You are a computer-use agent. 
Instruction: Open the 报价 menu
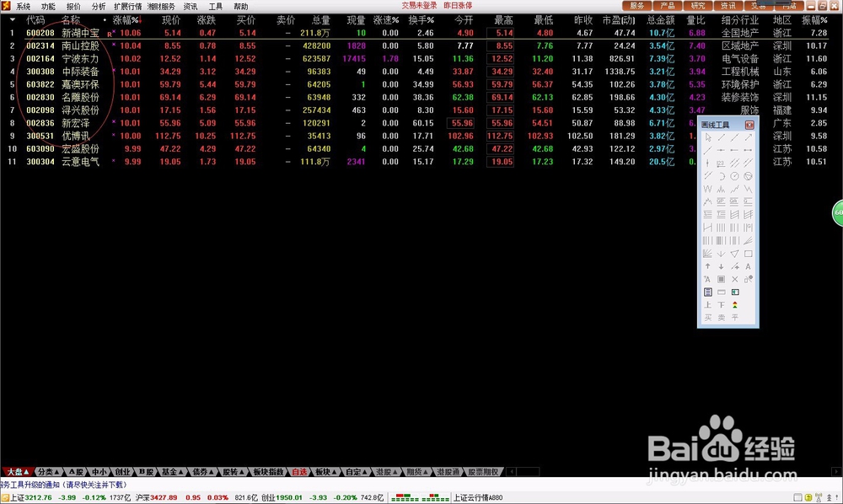73,7
